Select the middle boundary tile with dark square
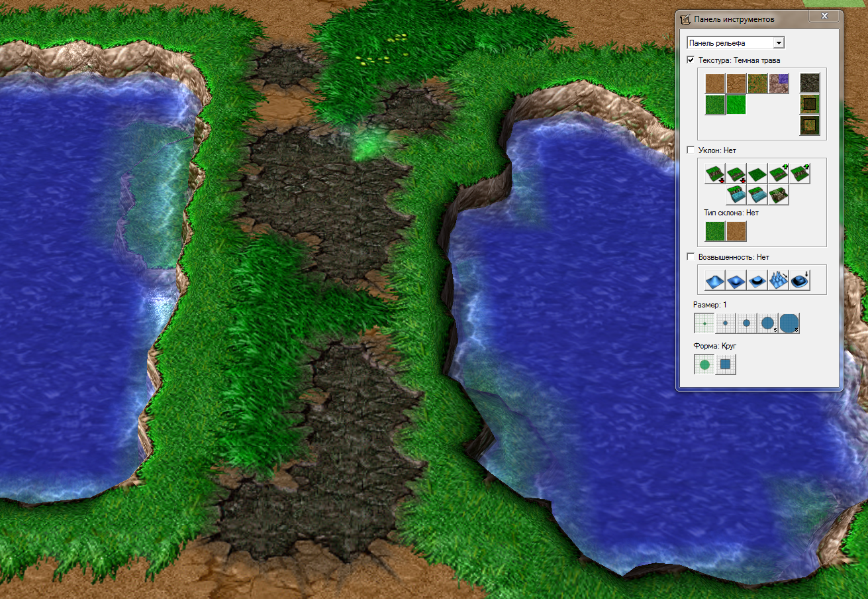 point(810,104)
